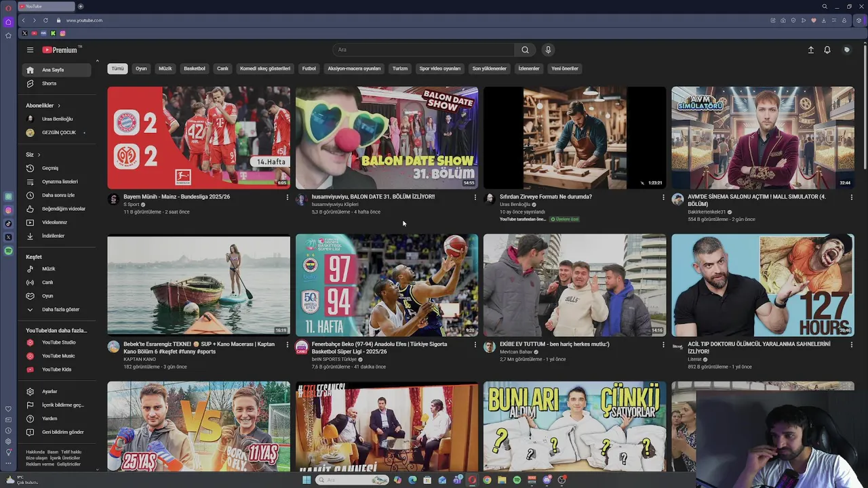Open Müzik under Keşfet
The height and width of the screenshot is (488, 868).
coord(57,268)
